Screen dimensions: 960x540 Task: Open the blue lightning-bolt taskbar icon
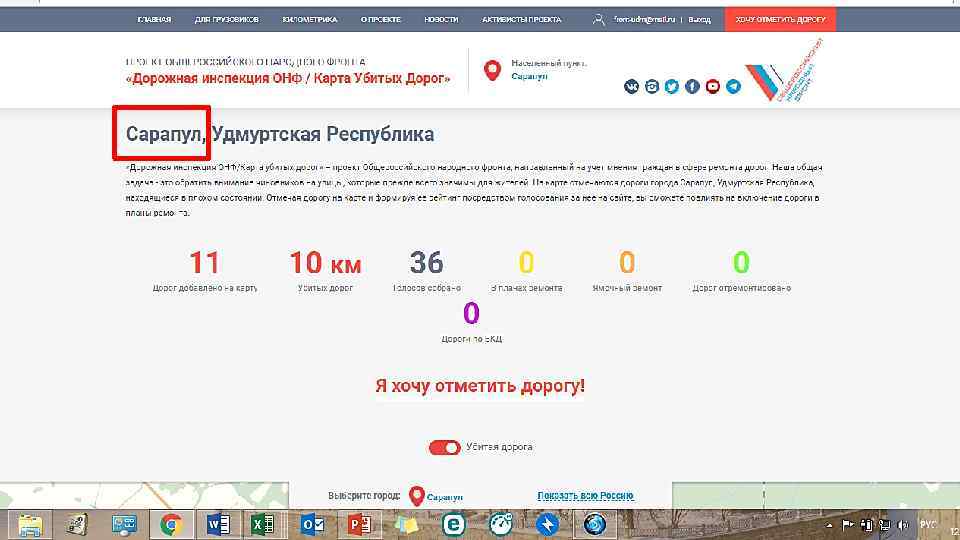click(x=547, y=525)
